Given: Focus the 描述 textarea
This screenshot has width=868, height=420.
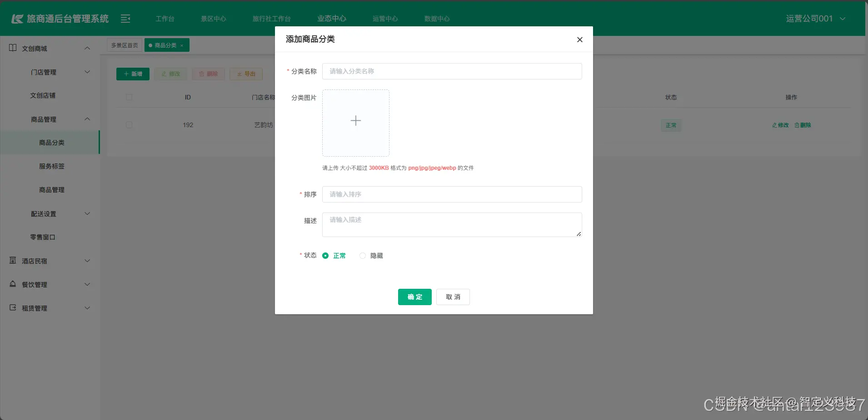Looking at the screenshot, I should [x=452, y=225].
